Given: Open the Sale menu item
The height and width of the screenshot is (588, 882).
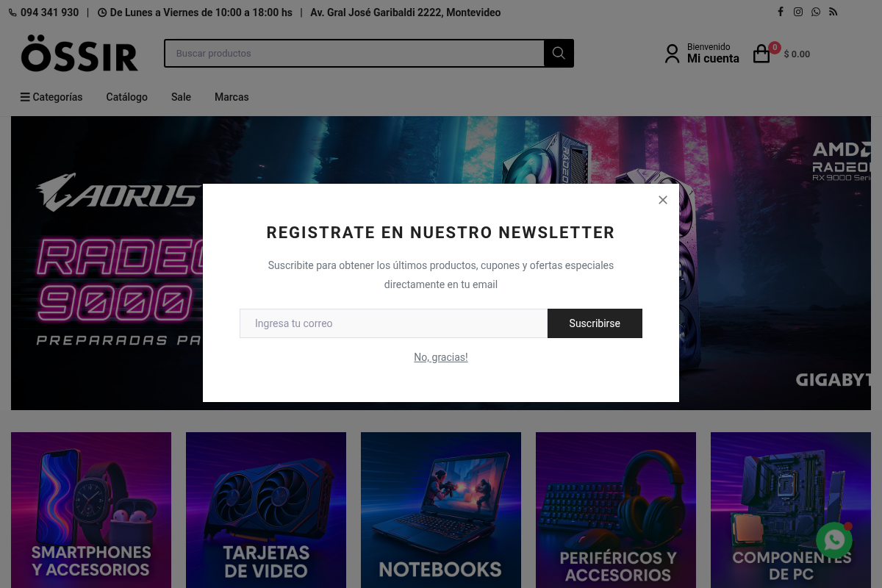Looking at the screenshot, I should point(181,97).
